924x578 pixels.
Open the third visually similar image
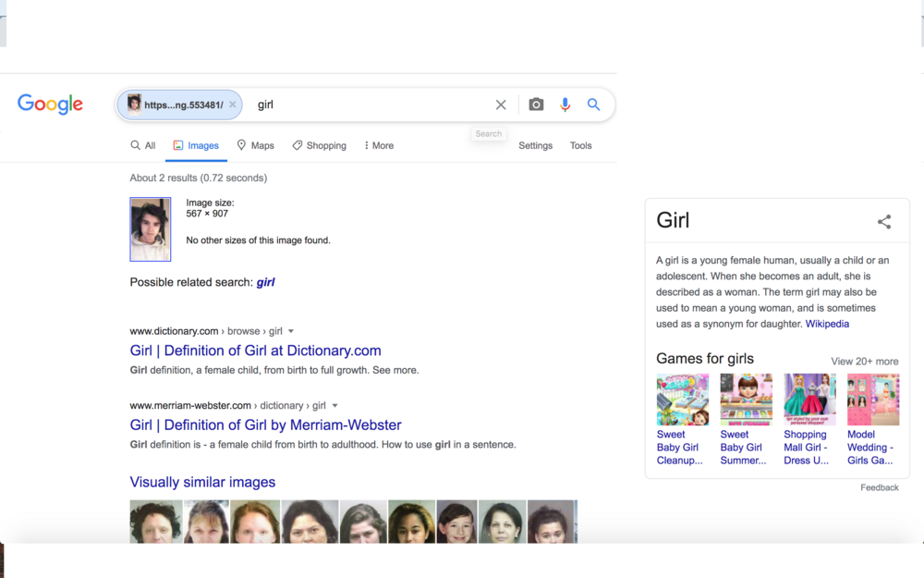[255, 522]
